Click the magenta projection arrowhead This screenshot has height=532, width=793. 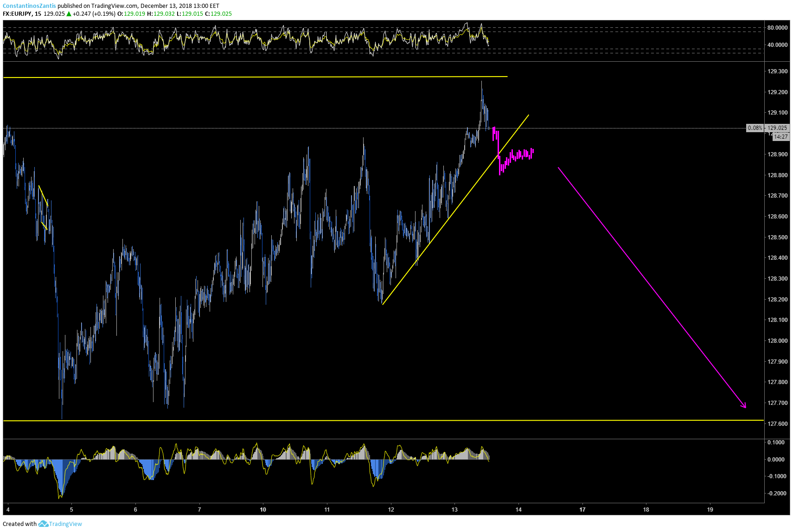[743, 405]
